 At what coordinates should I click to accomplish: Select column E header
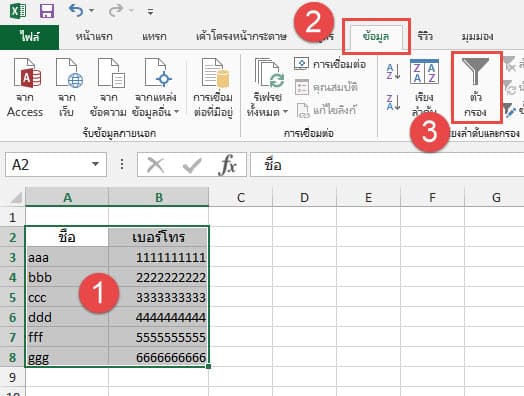[368, 197]
